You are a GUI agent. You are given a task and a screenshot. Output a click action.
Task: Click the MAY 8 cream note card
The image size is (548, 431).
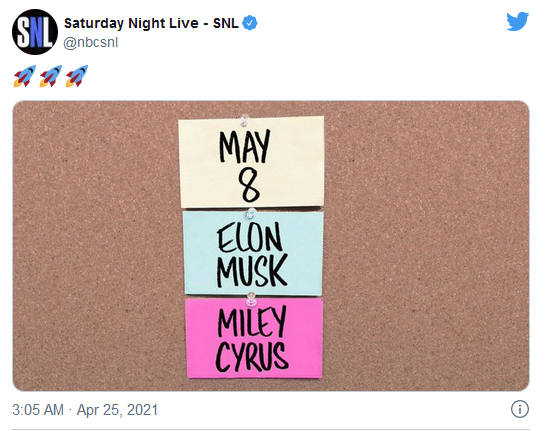[252, 161]
